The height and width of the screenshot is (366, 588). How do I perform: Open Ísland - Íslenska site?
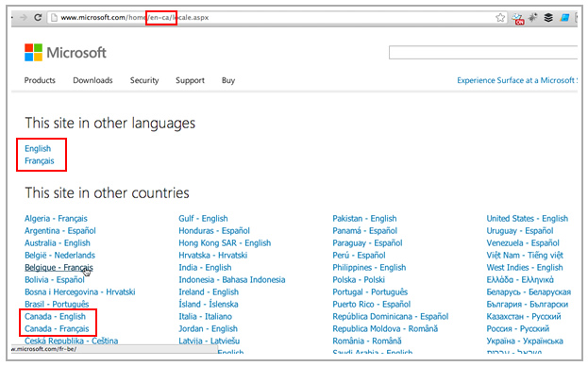(x=209, y=304)
